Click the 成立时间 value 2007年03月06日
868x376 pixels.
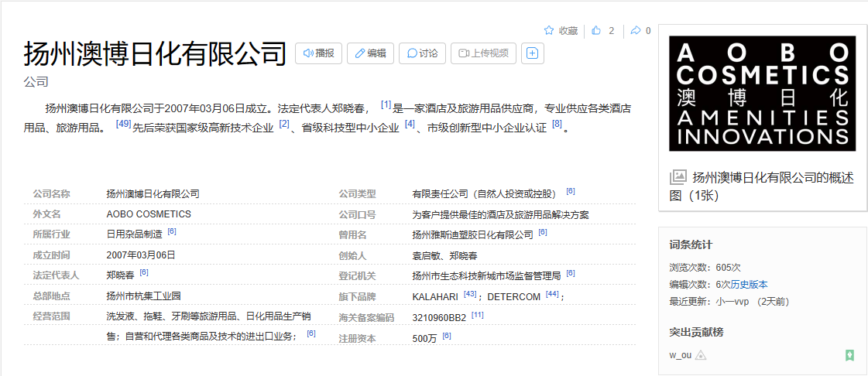(x=141, y=255)
